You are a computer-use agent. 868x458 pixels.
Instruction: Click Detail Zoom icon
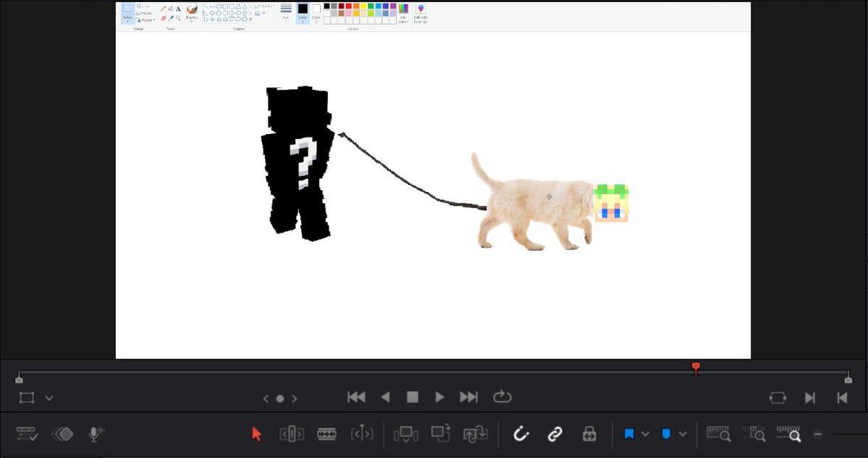tap(754, 433)
